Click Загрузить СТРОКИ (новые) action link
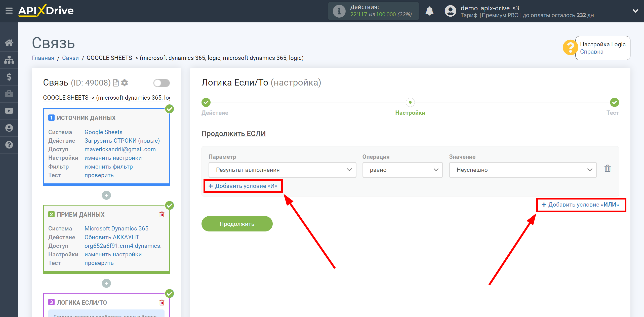This screenshot has height=317, width=644. 122,141
